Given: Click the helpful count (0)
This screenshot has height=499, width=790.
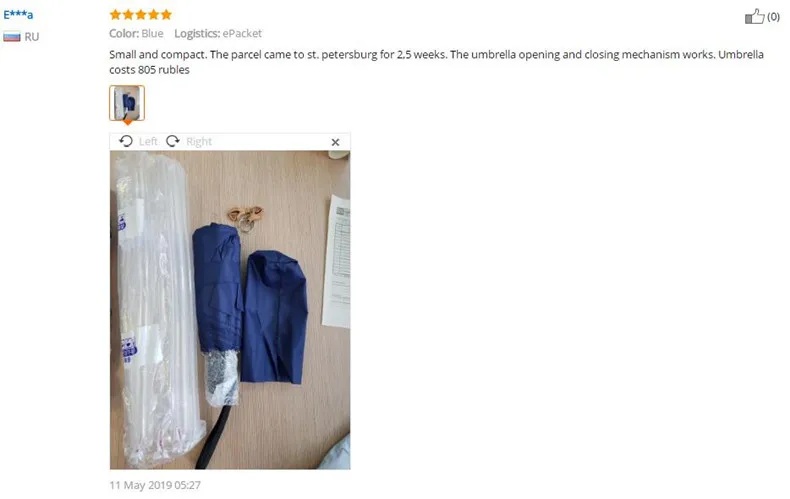Looking at the screenshot, I should coord(773,17).
